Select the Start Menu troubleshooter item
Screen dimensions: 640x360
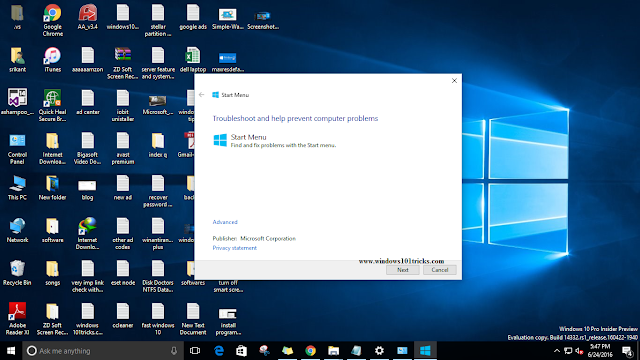point(274,140)
